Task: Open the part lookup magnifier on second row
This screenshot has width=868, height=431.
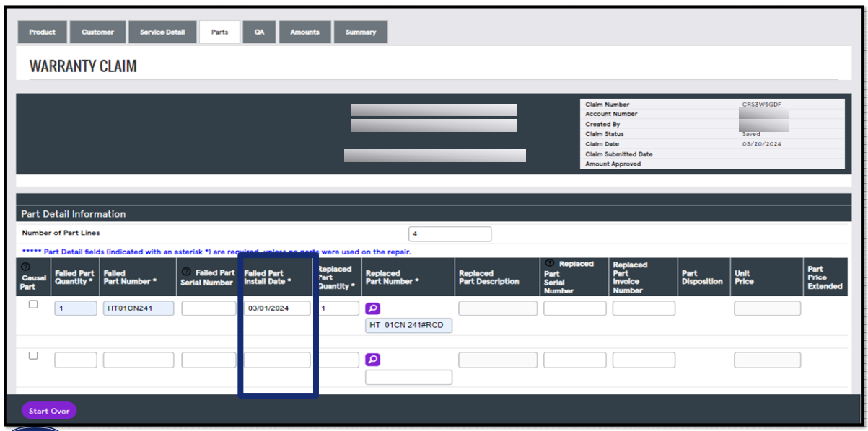Action: coord(373,359)
